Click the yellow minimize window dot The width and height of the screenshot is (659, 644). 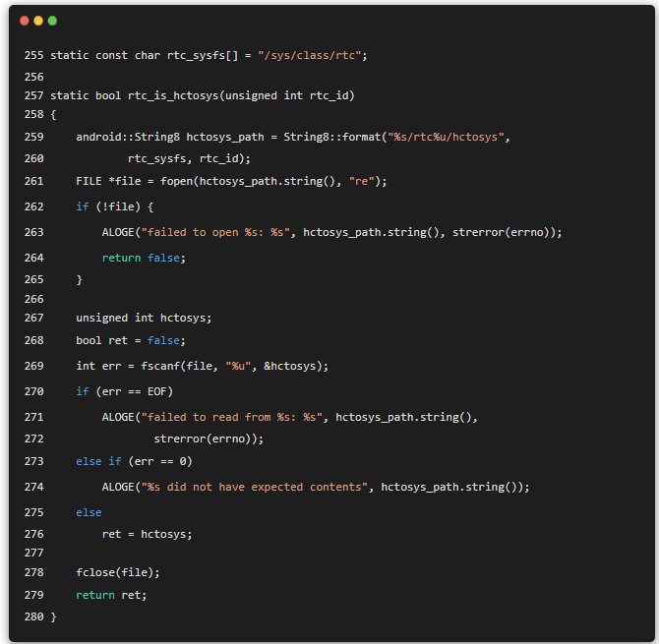(x=38, y=21)
